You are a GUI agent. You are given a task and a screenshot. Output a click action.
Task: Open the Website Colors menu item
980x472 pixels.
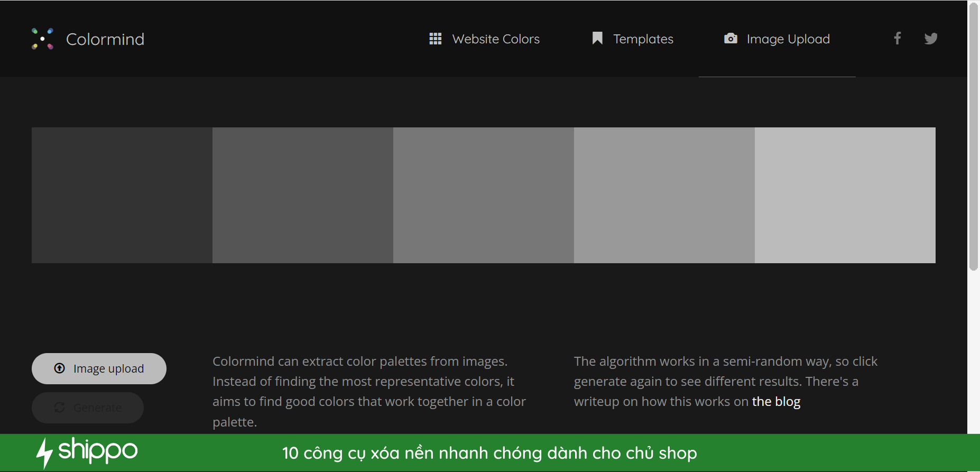pos(495,39)
